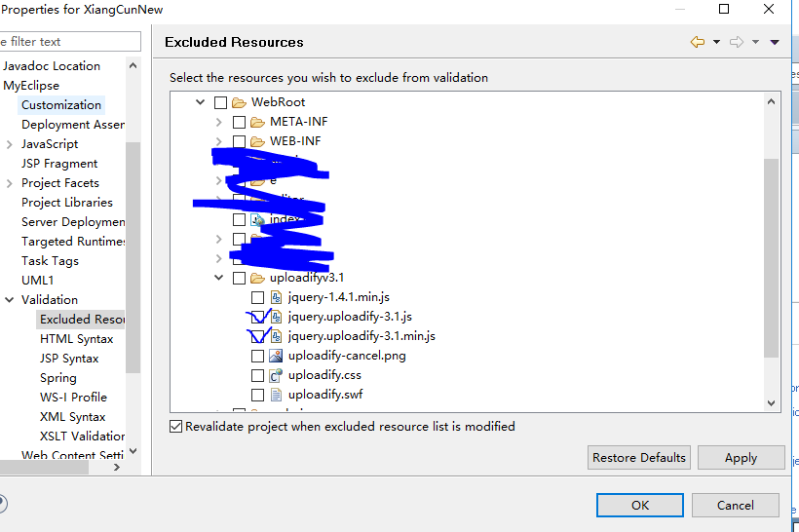Click the Cancel button

click(736, 505)
